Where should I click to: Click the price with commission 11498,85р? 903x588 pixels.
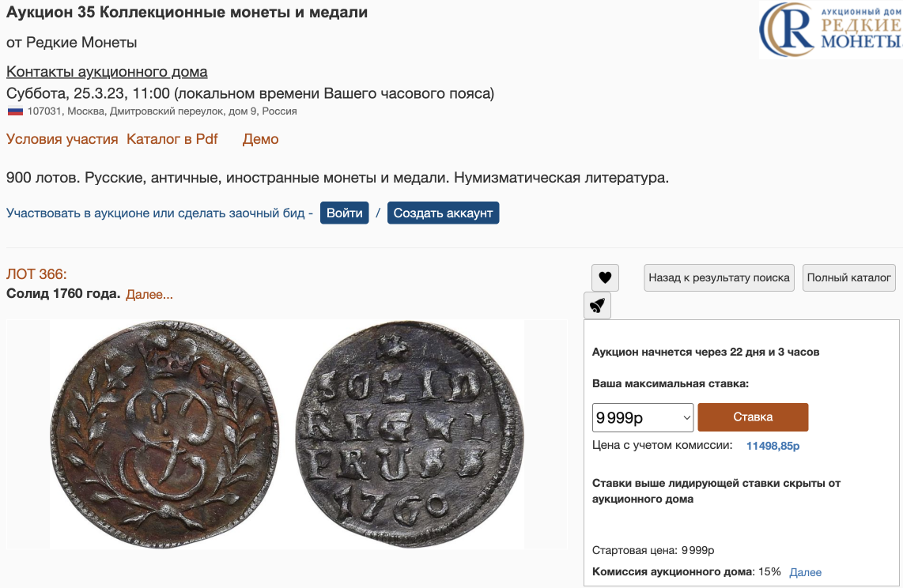(773, 446)
